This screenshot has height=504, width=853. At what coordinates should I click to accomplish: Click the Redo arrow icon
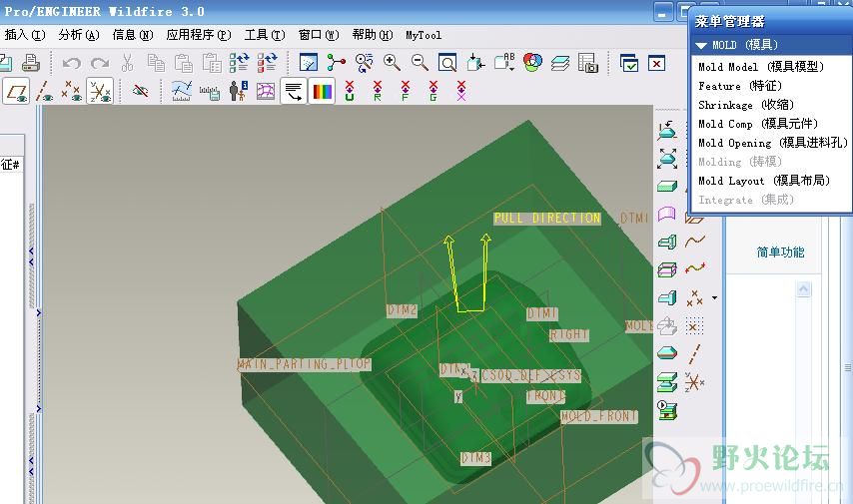pos(100,63)
